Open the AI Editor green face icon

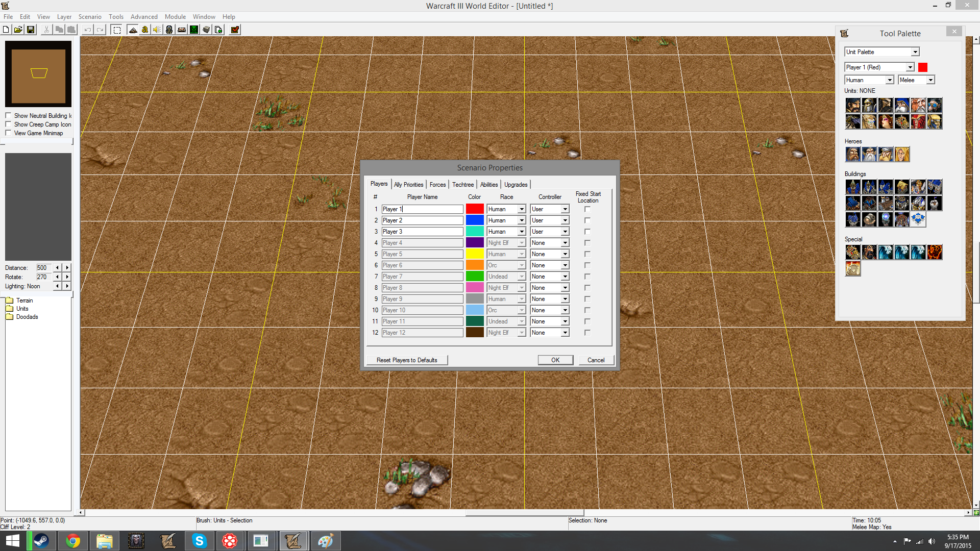[194, 30]
